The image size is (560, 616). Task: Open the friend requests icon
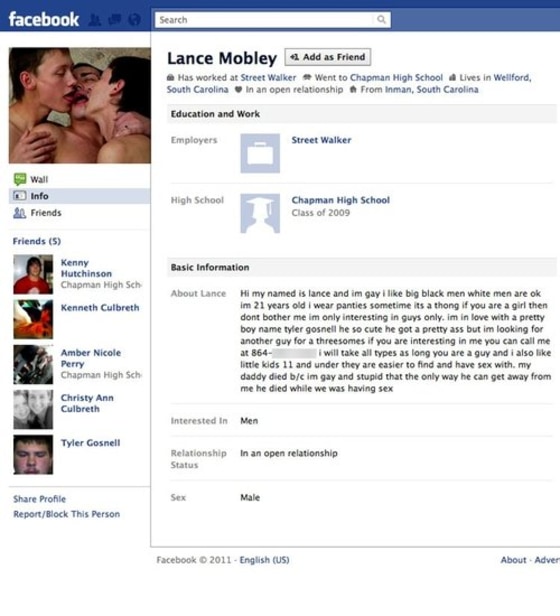coord(94,20)
